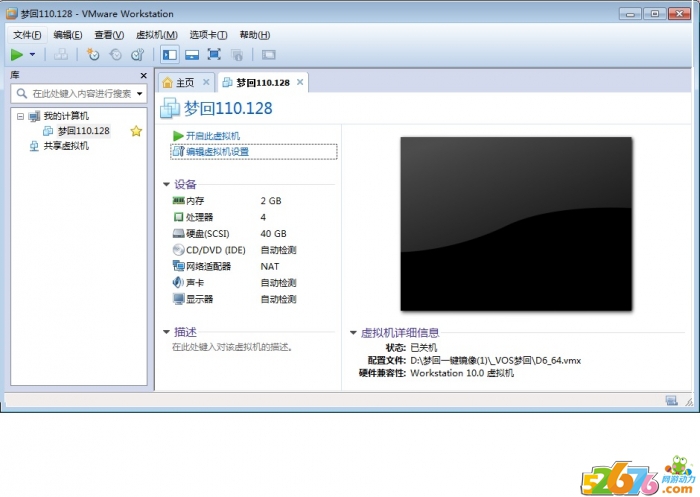
Task: Click the 已关机 status text
Action: [423, 347]
